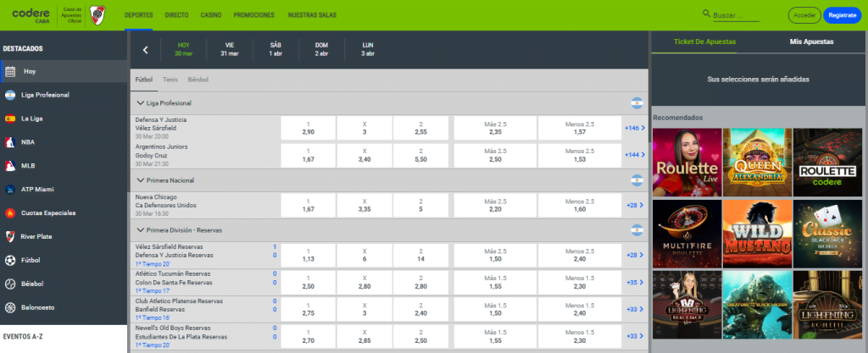Switch to Ticket De Apuestas tab

coord(704,41)
